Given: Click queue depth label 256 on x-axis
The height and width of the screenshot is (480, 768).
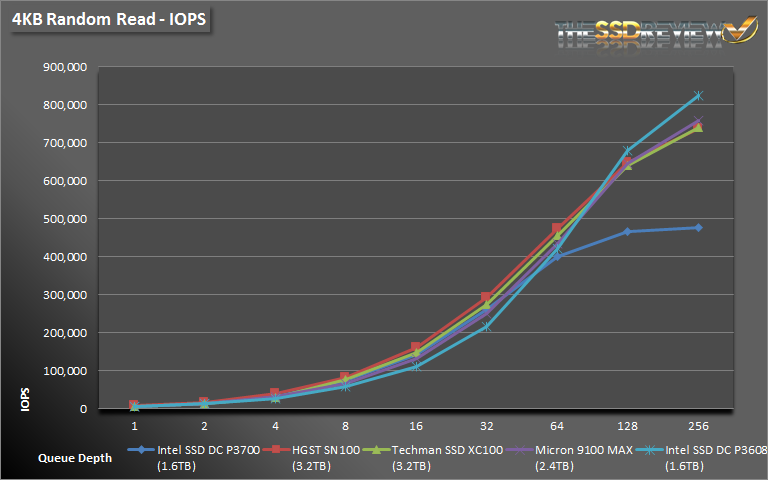Looking at the screenshot, I should [698, 426].
